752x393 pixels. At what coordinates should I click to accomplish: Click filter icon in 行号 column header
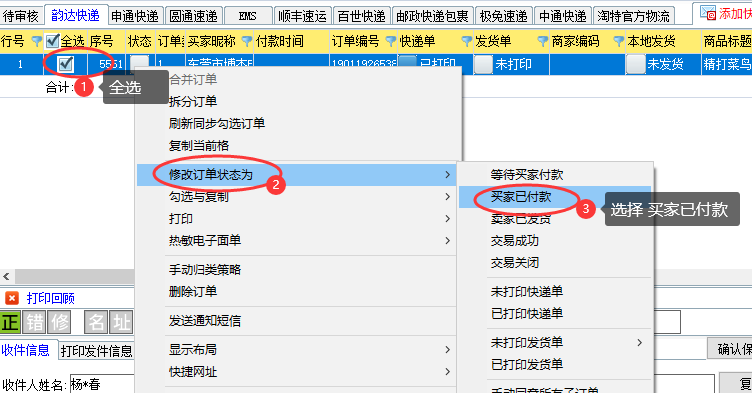pos(36,41)
